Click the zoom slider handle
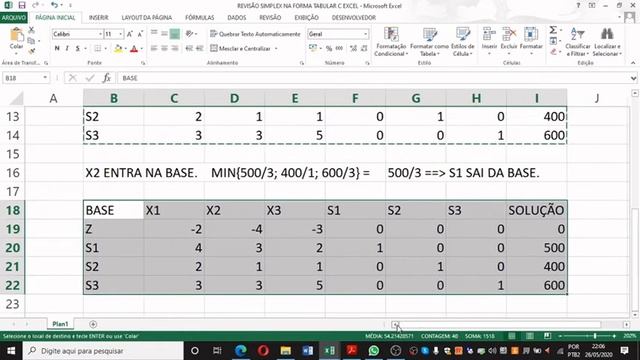 pos(595,336)
